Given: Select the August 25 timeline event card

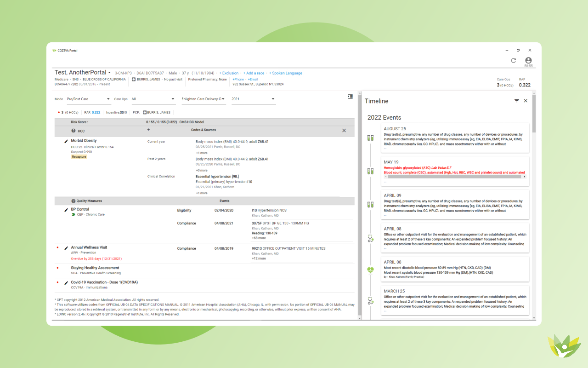Looking at the screenshot, I should click(455, 137).
